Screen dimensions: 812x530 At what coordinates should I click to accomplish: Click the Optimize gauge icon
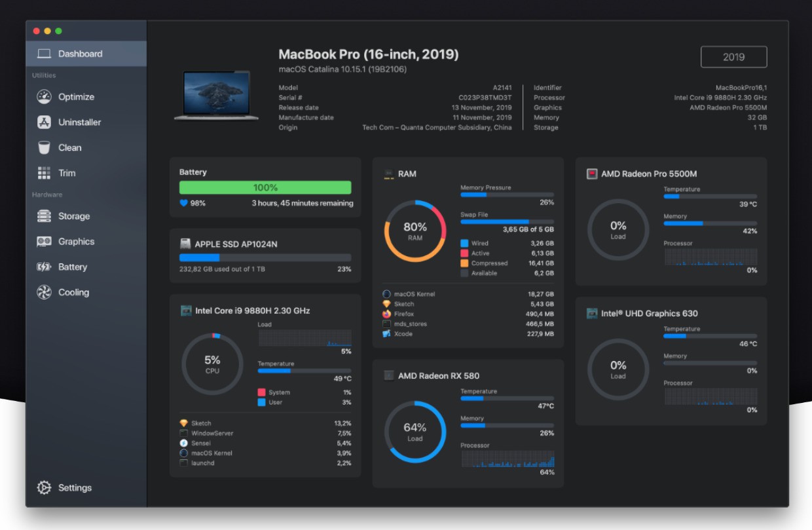click(x=44, y=96)
